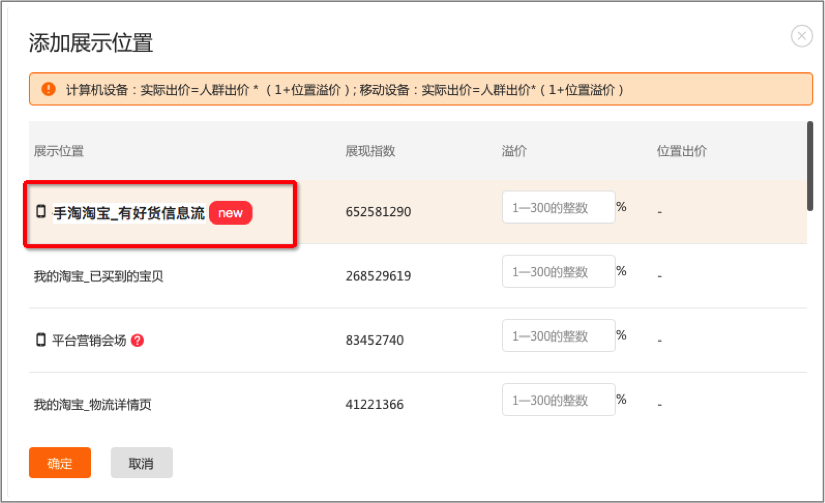Click the 溢价 column header

pos(514,151)
